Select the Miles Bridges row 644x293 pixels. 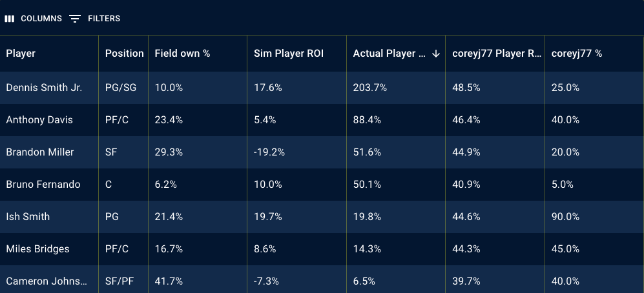tap(37, 249)
